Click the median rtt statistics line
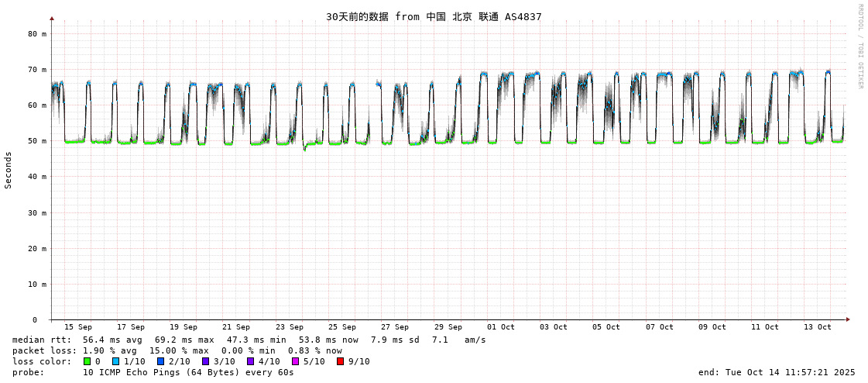The image size is (868, 383). (x=249, y=340)
